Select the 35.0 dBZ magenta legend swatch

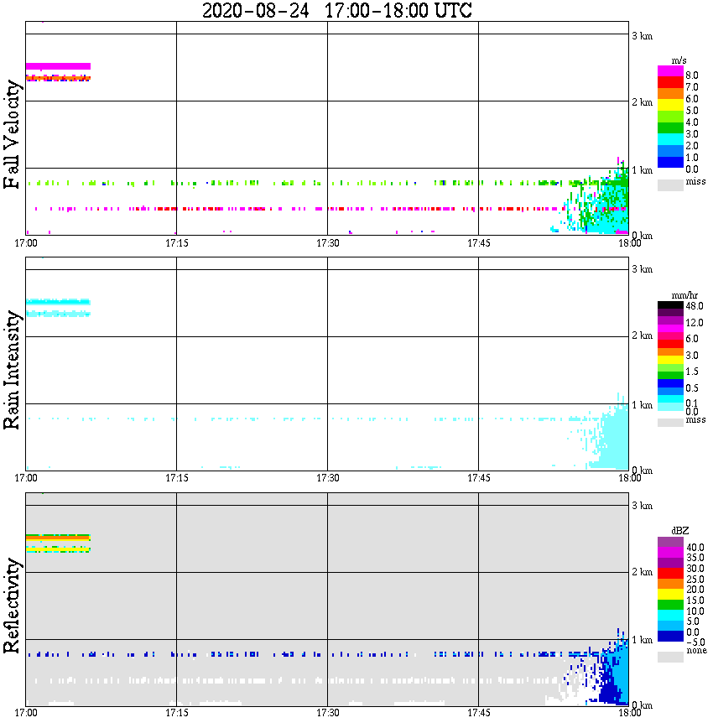(670, 553)
